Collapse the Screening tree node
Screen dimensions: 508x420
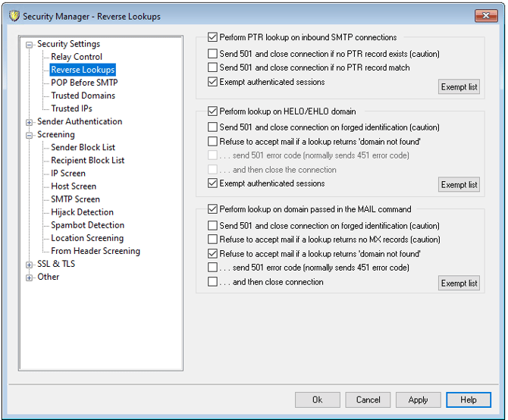[x=30, y=135]
